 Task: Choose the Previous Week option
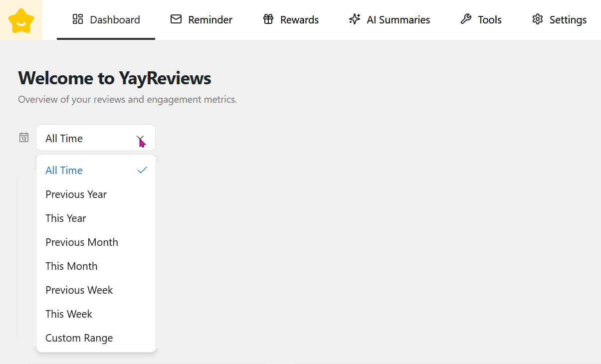click(x=79, y=290)
